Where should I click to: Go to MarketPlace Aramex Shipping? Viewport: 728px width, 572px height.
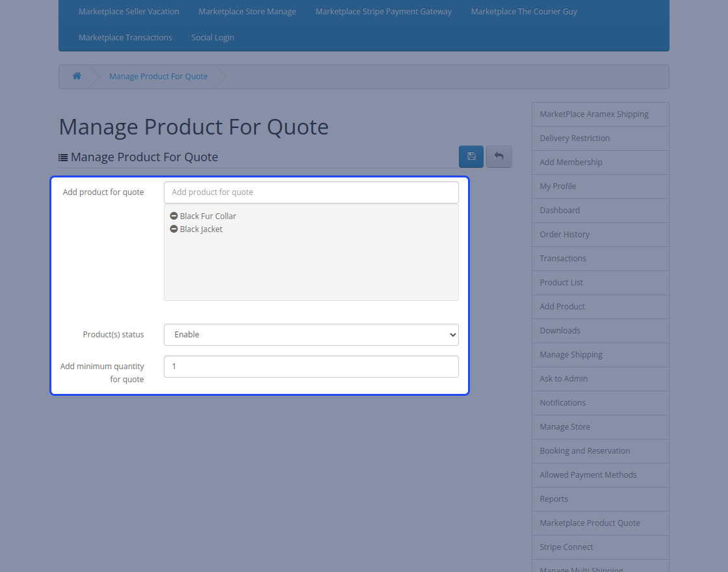tap(601, 114)
